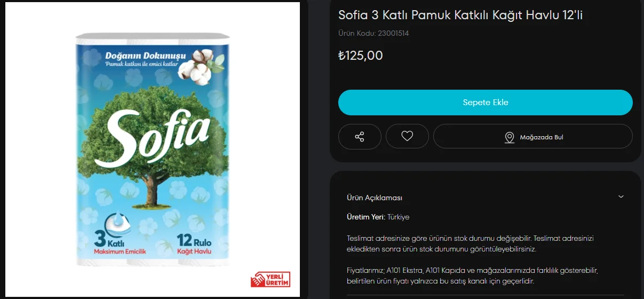Screen dimensions: 644x299
Task: Collapse the Ürün Açıklaması chevron
Action: [x=621, y=197]
